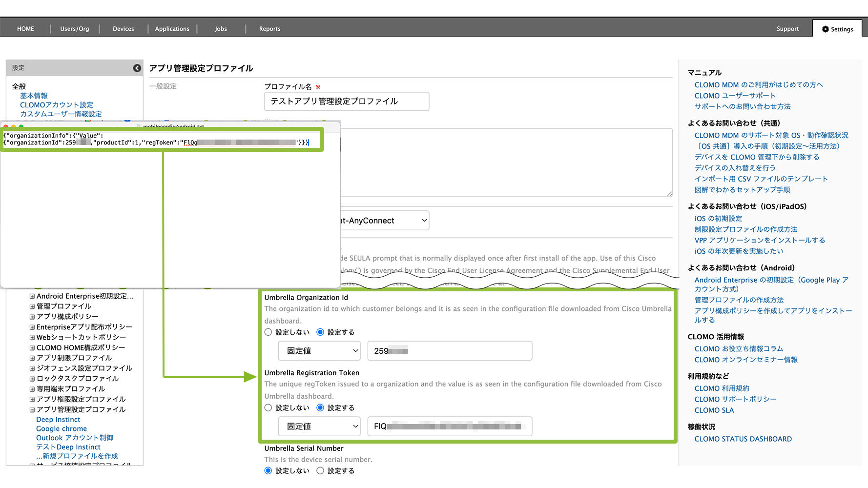This screenshot has height=488, width=868.
Task: Expand the ジオフェンス設定プロファイル plus icon
Action: [x=32, y=368]
